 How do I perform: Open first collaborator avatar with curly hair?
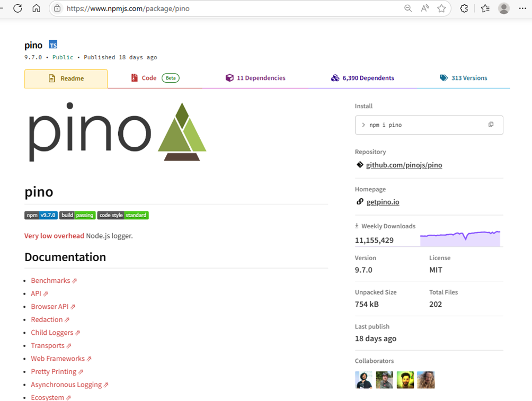pyautogui.click(x=363, y=380)
